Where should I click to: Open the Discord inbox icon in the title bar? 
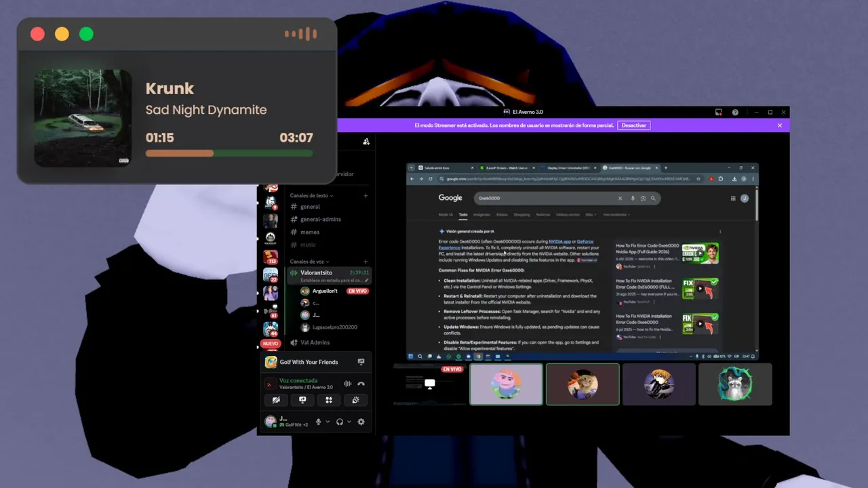click(x=719, y=113)
